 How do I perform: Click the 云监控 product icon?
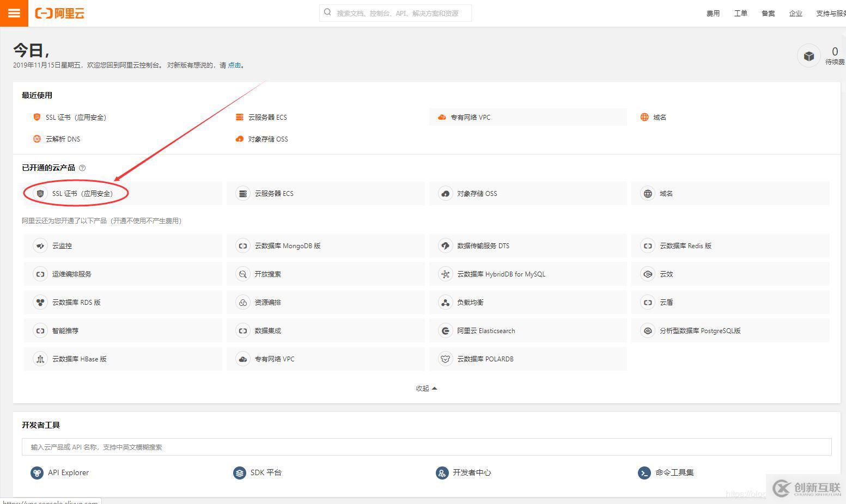pos(40,246)
